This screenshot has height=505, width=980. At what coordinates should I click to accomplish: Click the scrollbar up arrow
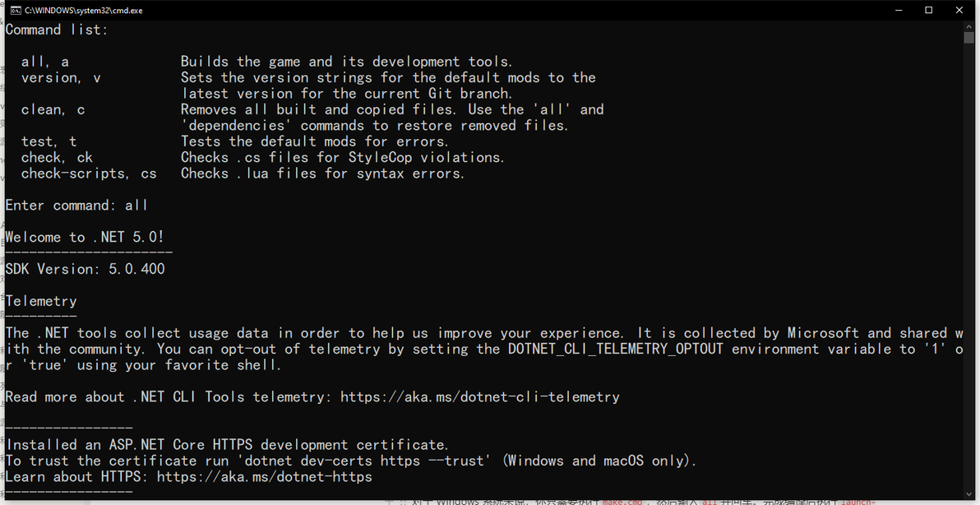click(x=968, y=26)
